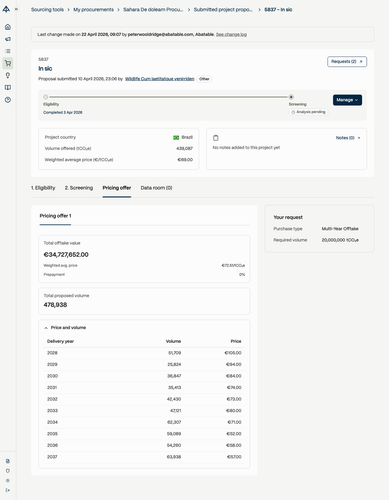Click the tree logo in the sidebar

click(x=6, y=9)
